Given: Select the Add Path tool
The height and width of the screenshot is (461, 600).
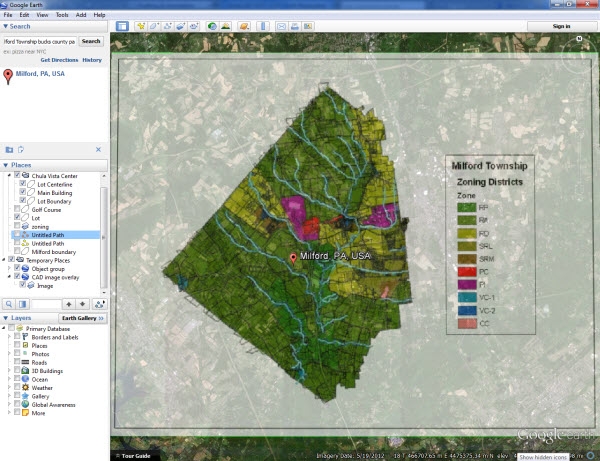Looking at the screenshot, I should pyautogui.click(x=167, y=26).
